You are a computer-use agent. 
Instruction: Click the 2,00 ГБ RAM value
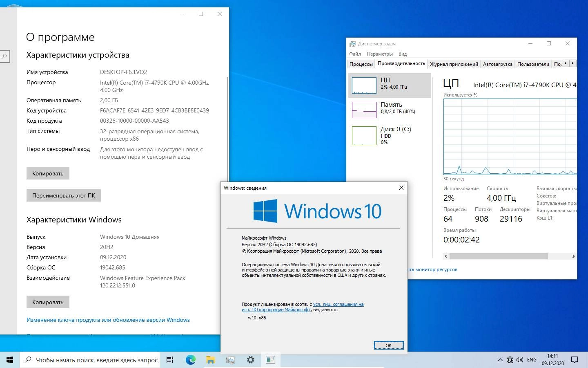(x=109, y=100)
